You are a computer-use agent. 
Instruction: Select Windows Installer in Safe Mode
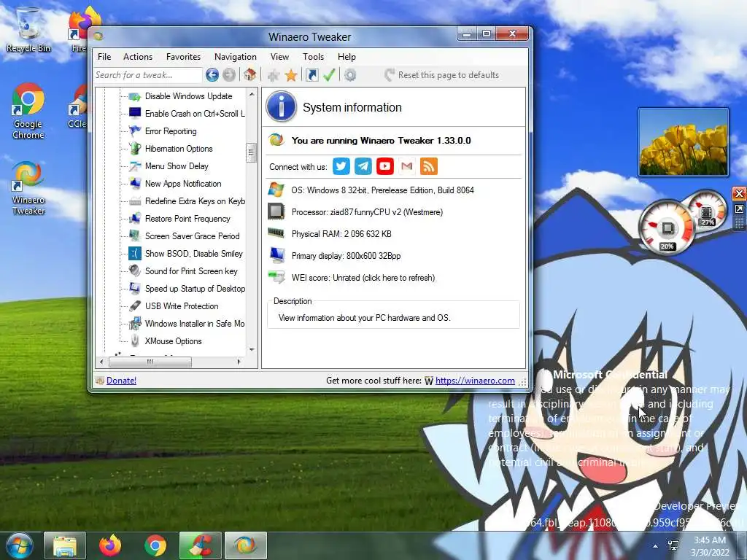195,323
